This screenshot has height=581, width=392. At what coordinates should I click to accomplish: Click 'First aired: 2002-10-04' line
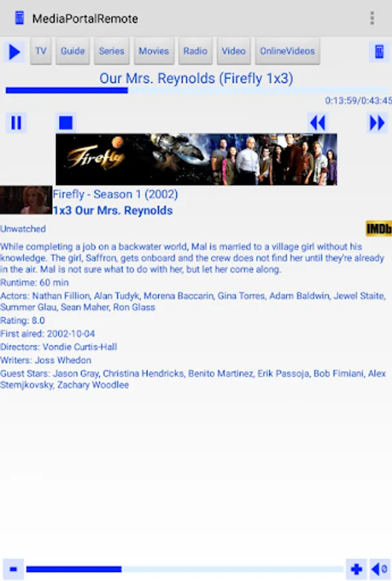point(47,334)
